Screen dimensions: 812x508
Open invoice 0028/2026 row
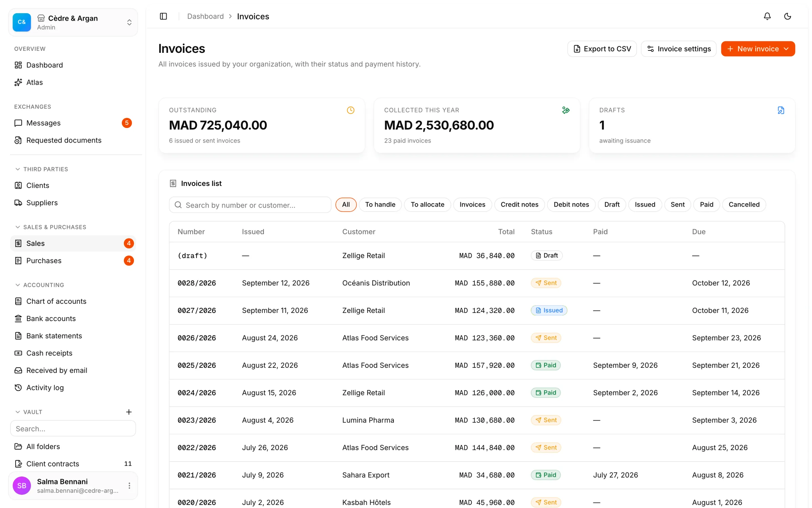477,283
